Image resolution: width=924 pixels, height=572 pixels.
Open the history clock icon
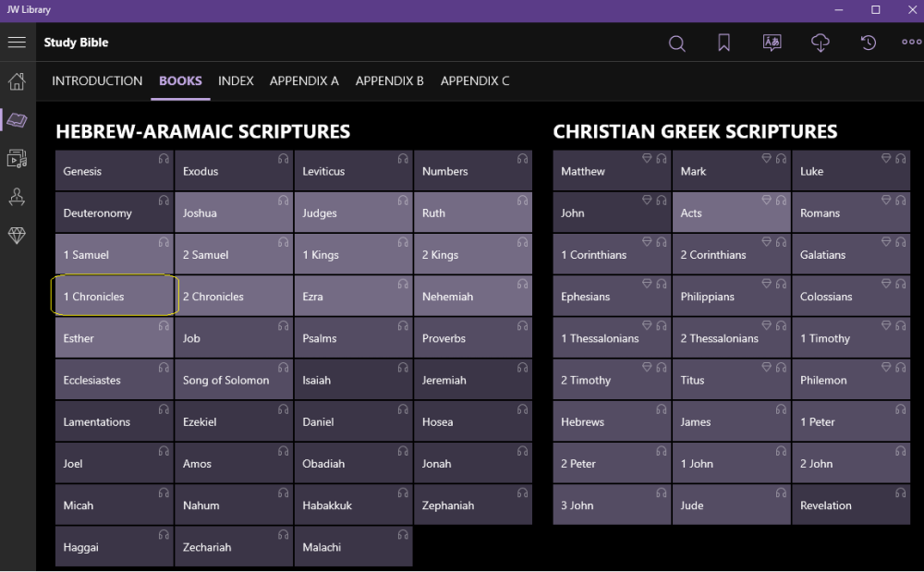[868, 43]
